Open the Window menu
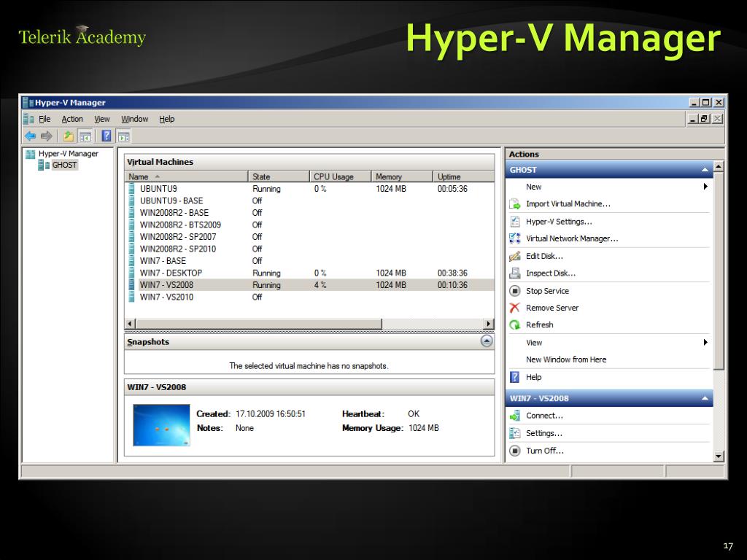Screen dimensions: 747x560 click(134, 119)
